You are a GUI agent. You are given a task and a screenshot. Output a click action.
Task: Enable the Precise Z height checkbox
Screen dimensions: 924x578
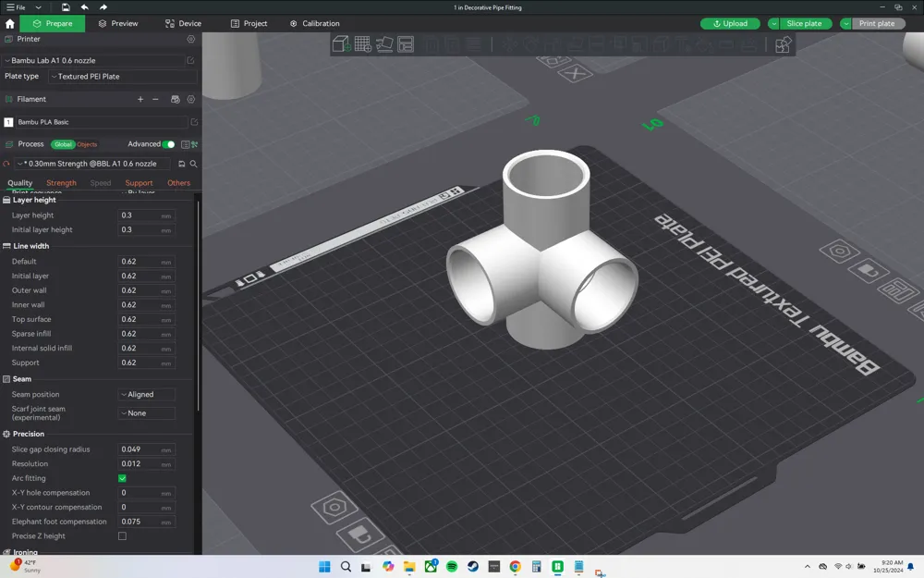pos(122,535)
